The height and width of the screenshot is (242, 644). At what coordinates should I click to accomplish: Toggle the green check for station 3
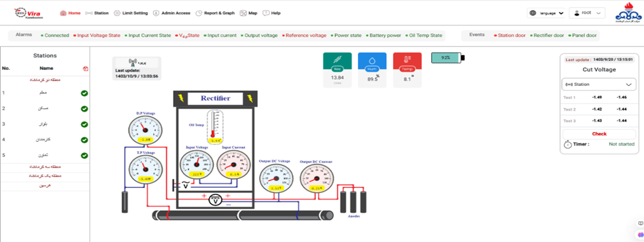point(84,124)
